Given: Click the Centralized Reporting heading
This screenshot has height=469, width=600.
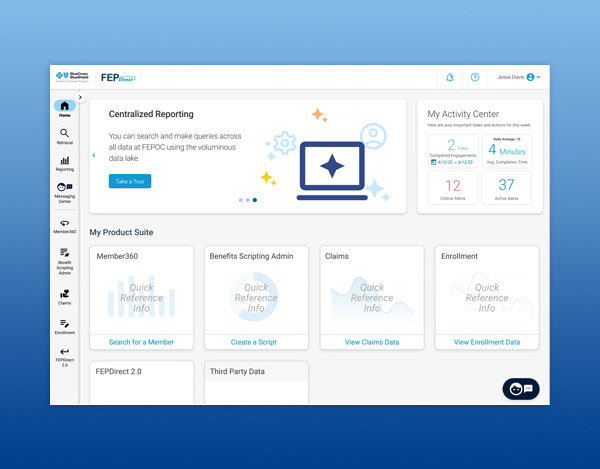Looking at the screenshot, I should point(151,114).
